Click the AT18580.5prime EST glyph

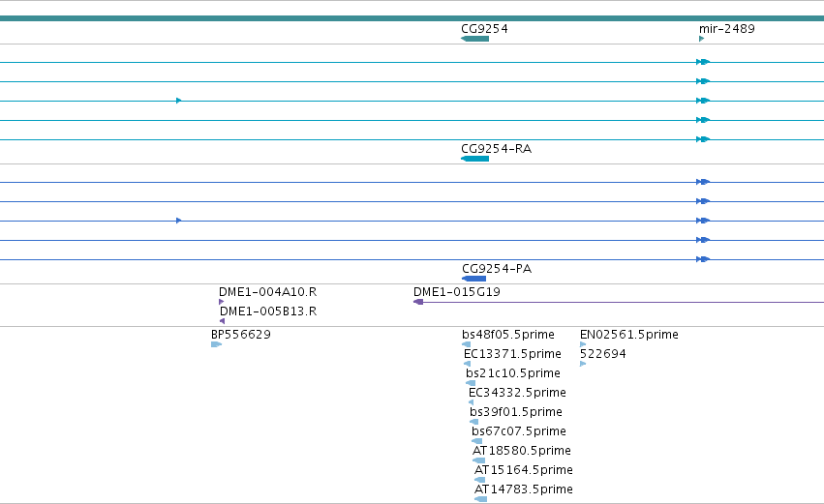478,460
